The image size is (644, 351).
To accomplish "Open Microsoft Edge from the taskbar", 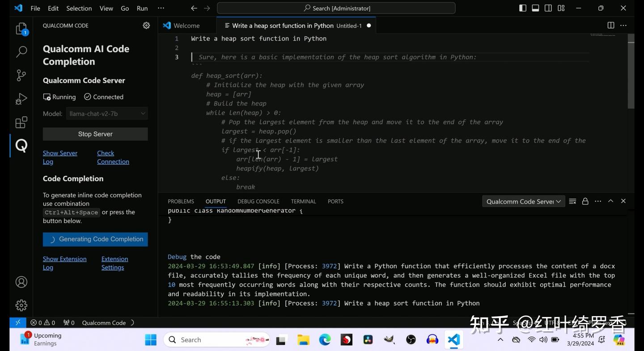I will tap(325, 340).
